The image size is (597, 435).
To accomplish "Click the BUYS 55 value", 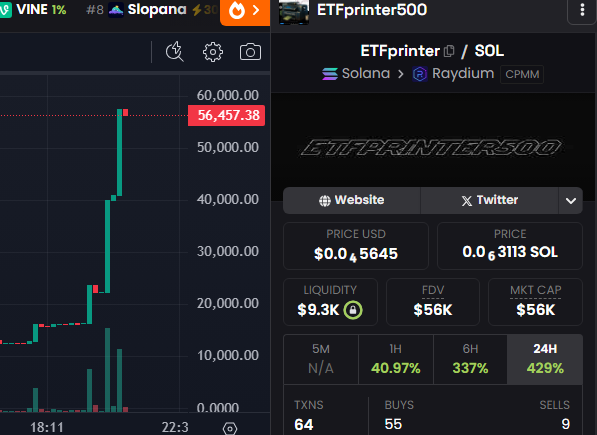I will pos(393,424).
